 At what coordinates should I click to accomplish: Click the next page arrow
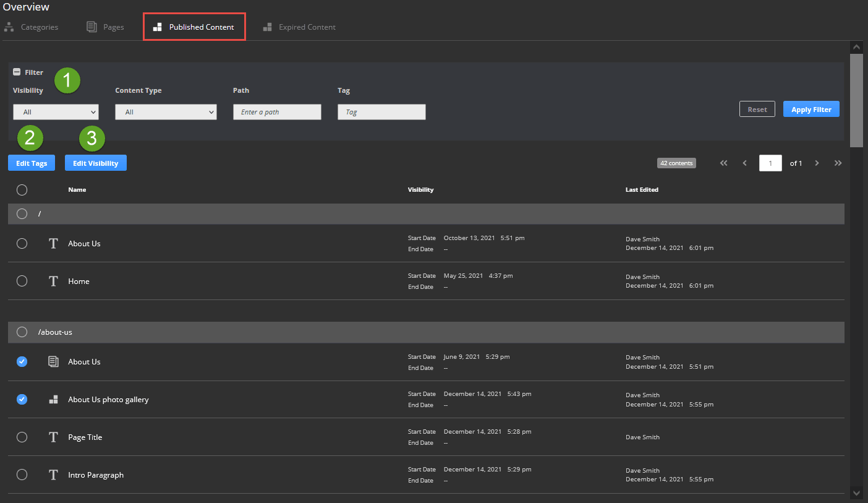[x=817, y=163]
